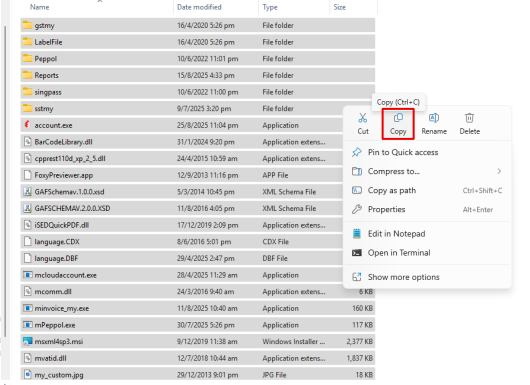Click the Windows Installer type cell
The height and width of the screenshot is (385, 530).
point(293,342)
